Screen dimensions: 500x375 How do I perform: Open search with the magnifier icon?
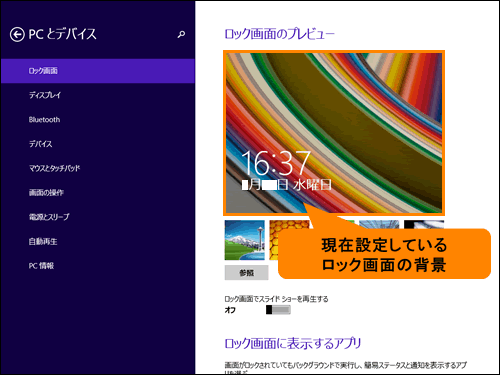point(181,34)
